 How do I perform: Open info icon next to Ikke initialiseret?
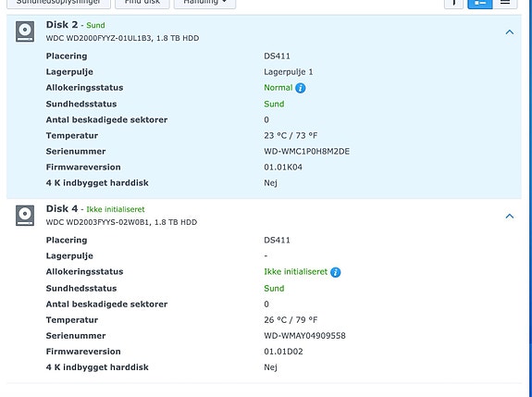coord(335,272)
